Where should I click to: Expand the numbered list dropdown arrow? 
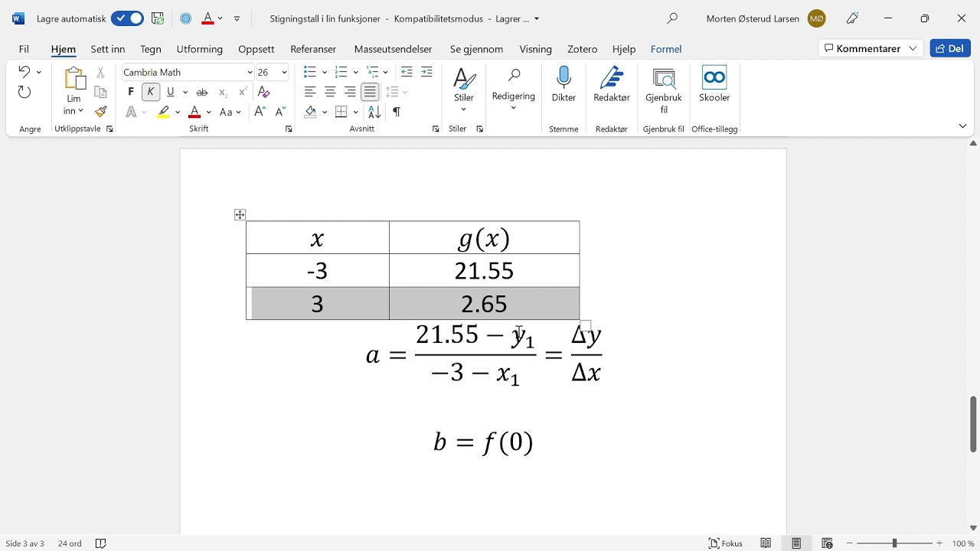coord(356,72)
